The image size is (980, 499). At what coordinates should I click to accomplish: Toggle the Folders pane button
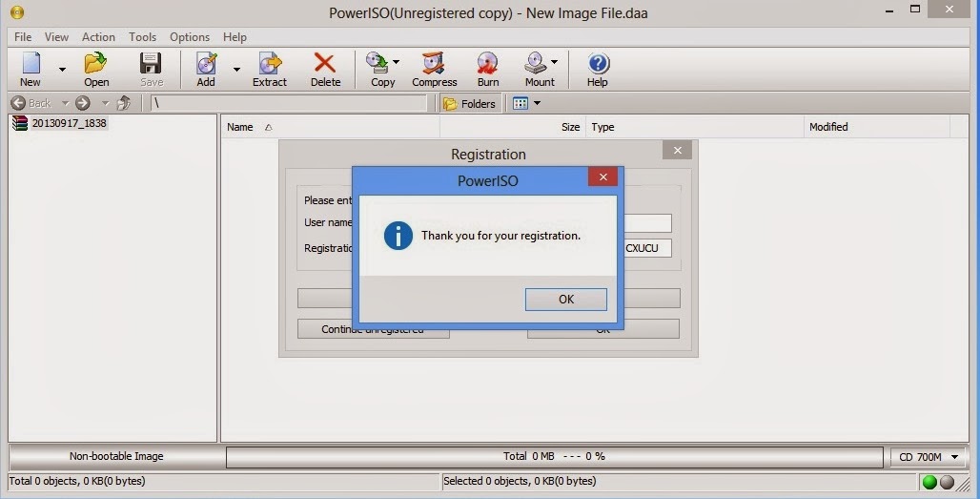tap(470, 104)
